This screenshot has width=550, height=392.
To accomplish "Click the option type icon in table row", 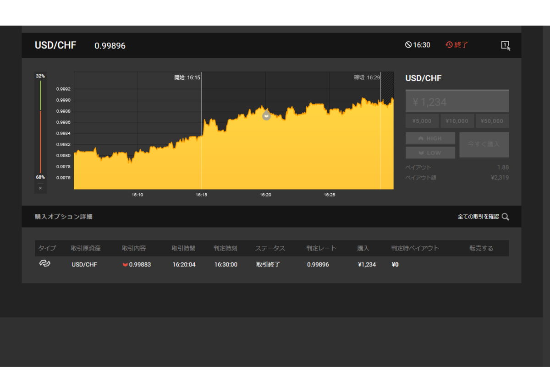I will (x=44, y=264).
